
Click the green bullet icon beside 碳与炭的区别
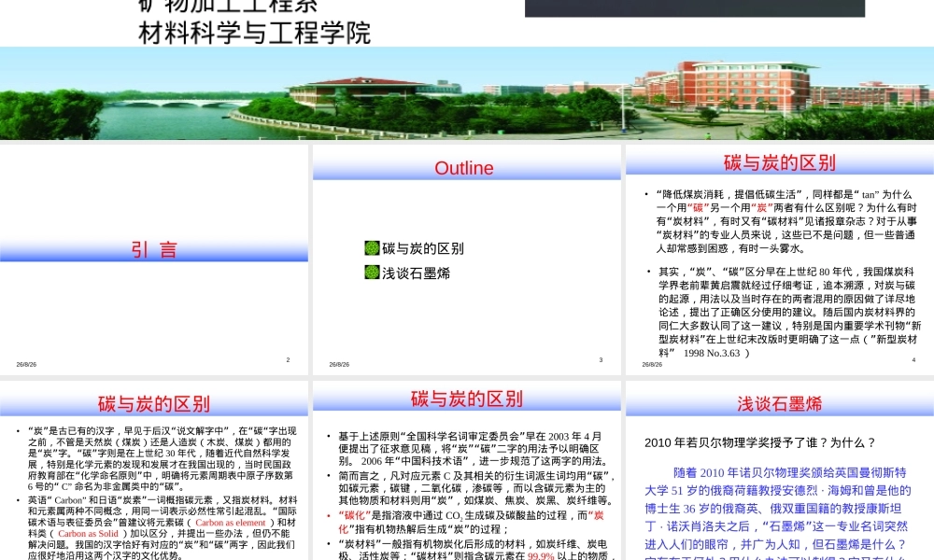coord(372,248)
